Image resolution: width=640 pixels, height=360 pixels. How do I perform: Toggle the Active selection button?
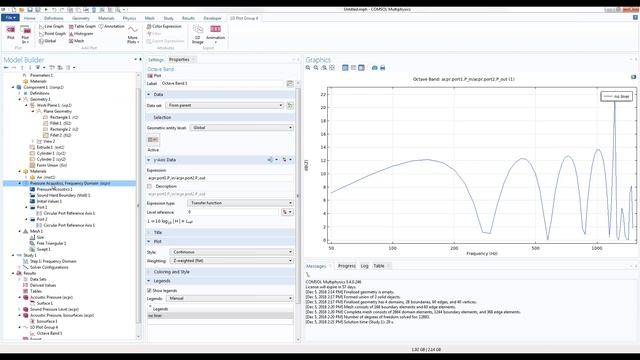tap(153, 140)
